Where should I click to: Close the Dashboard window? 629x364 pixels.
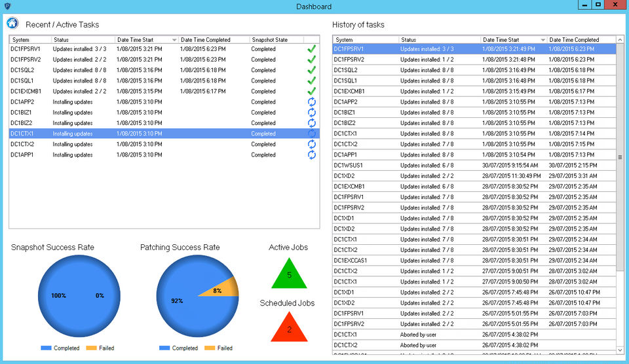point(615,5)
